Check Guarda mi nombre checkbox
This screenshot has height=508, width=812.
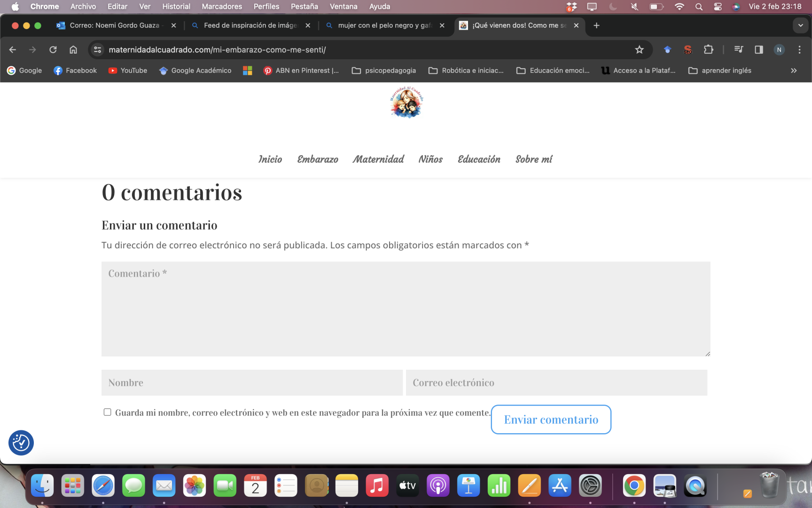[108, 412]
